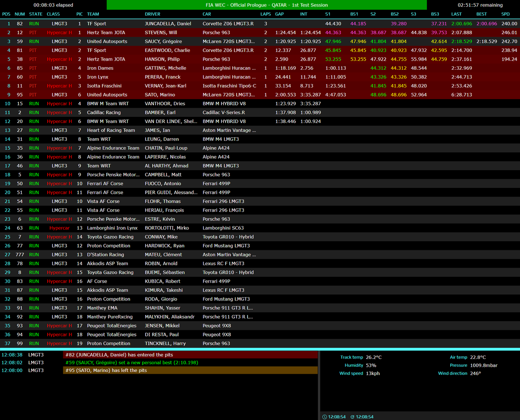Click the INT column header
This screenshot has height=420, width=520.
(304, 14)
